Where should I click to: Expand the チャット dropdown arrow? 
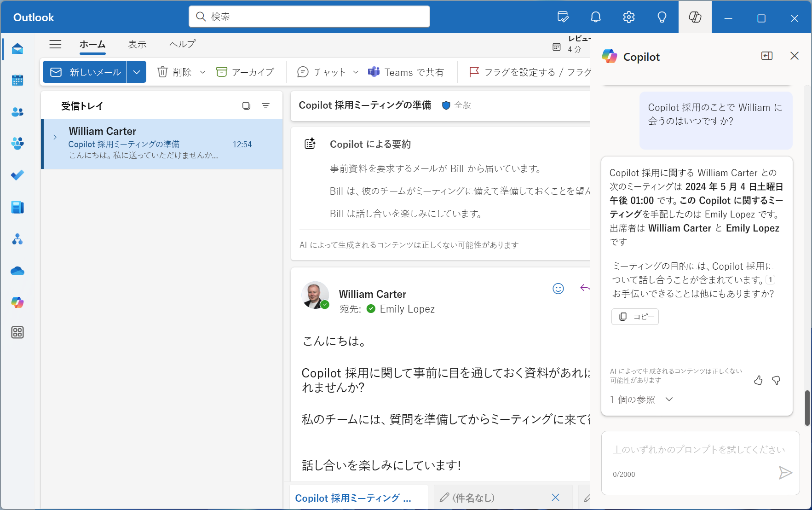pyautogui.click(x=356, y=72)
